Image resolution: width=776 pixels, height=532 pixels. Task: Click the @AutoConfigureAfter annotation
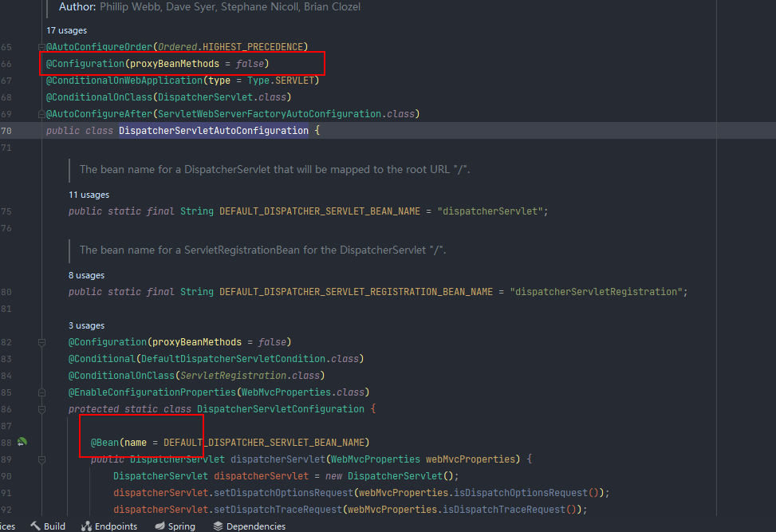coord(99,114)
